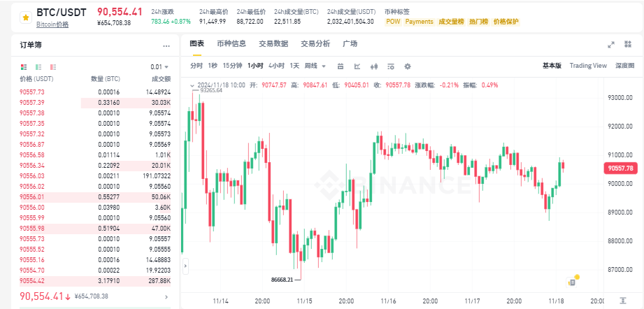Select the sell order at price 90557.73
644x309 pixels.
(95, 92)
